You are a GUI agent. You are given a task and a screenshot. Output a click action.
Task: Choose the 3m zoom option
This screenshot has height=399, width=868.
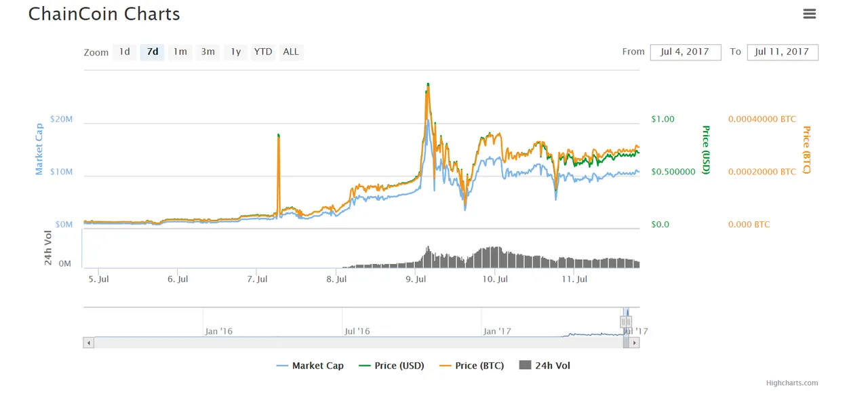click(208, 52)
